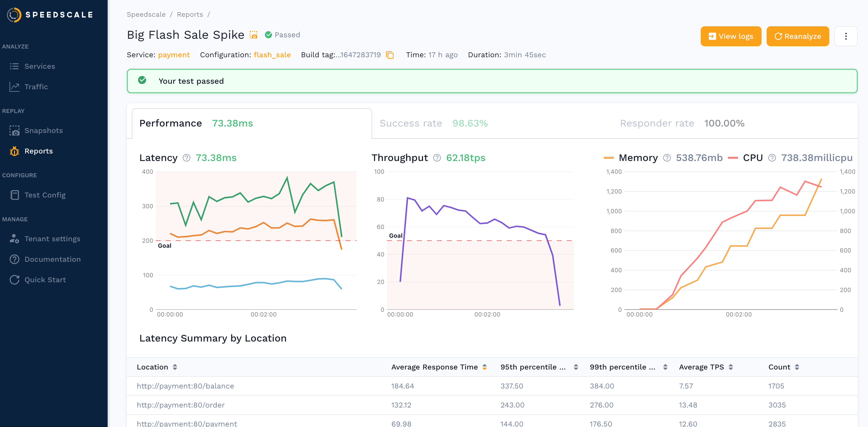Click the CPU help question-mark icon

(772, 158)
